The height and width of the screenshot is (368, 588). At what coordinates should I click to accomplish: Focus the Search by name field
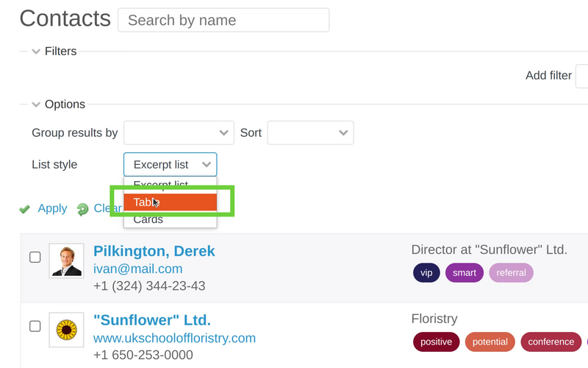pyautogui.click(x=223, y=20)
